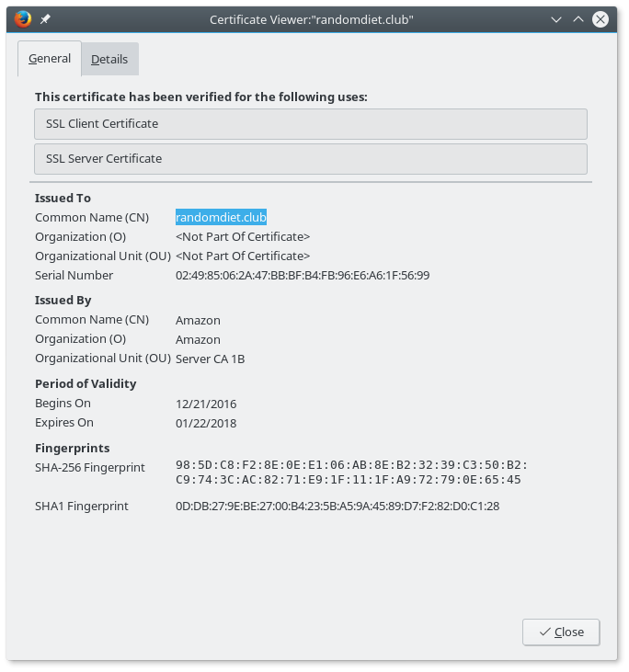Click the SHA-256 fingerprint value
The image size is (629, 672).
coord(351,473)
